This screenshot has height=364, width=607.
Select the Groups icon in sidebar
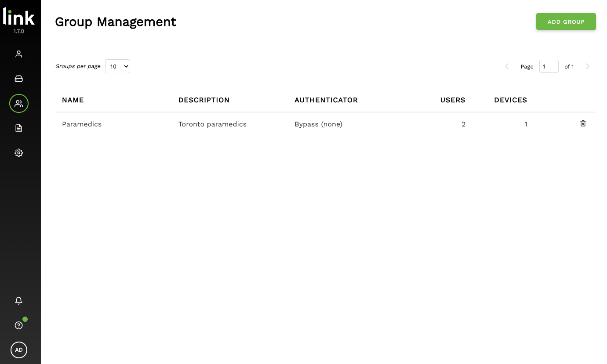[19, 104]
